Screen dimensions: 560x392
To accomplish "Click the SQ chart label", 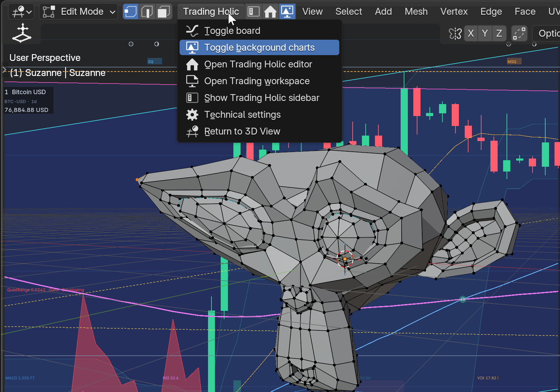I will tap(154, 61).
